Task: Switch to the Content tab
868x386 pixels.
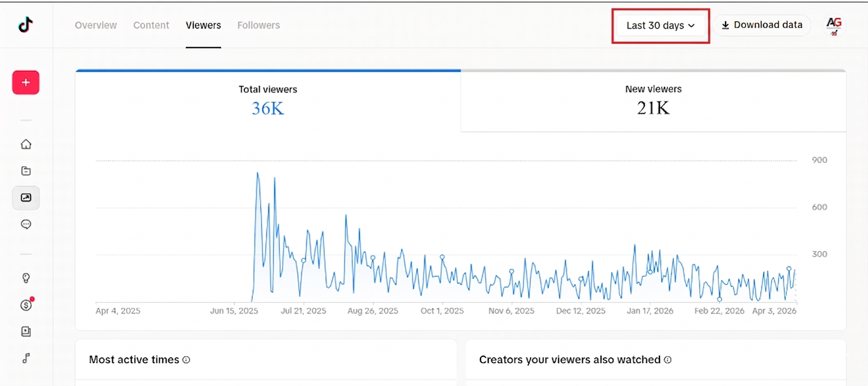Action: 151,25
